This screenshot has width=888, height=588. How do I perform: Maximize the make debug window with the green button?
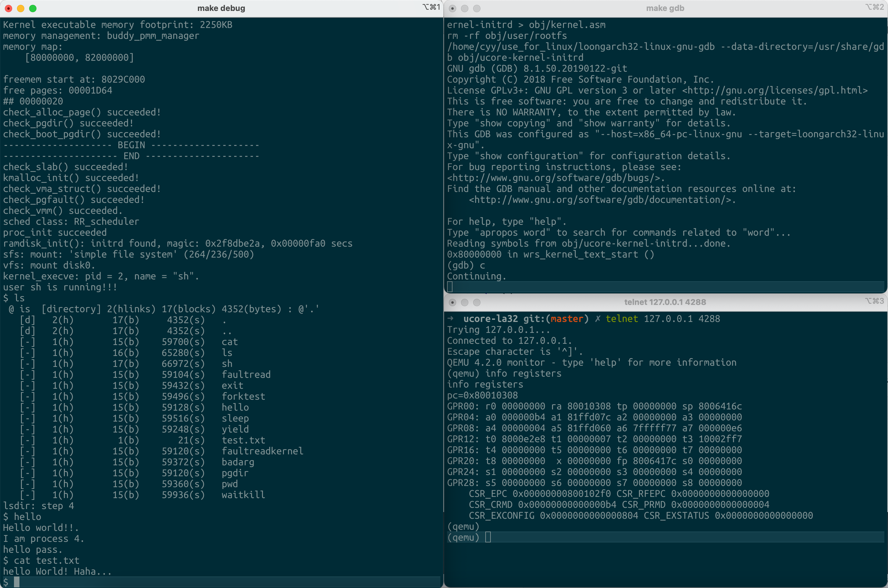(x=33, y=8)
